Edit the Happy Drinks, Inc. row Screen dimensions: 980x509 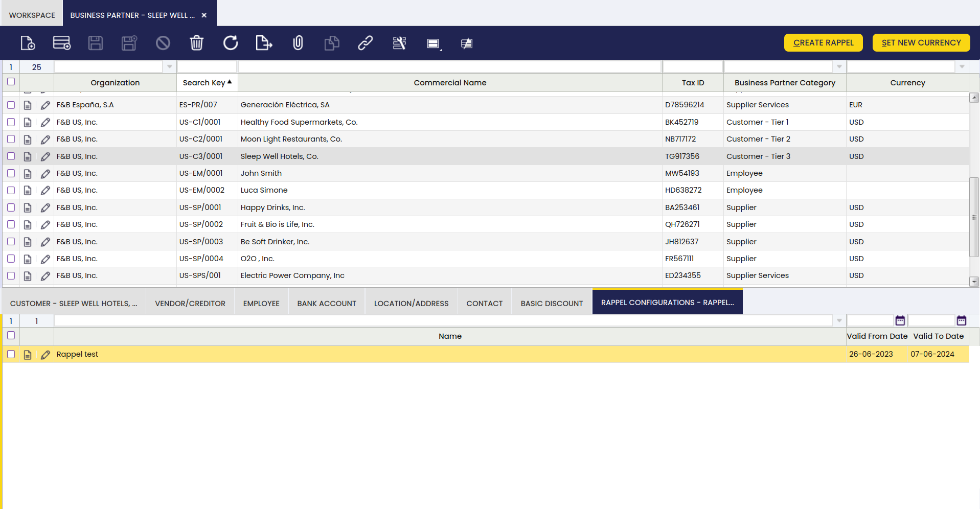click(45, 208)
